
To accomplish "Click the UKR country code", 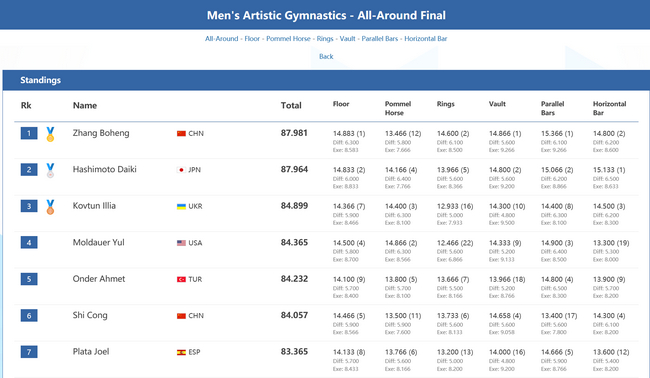I will tap(195, 206).
